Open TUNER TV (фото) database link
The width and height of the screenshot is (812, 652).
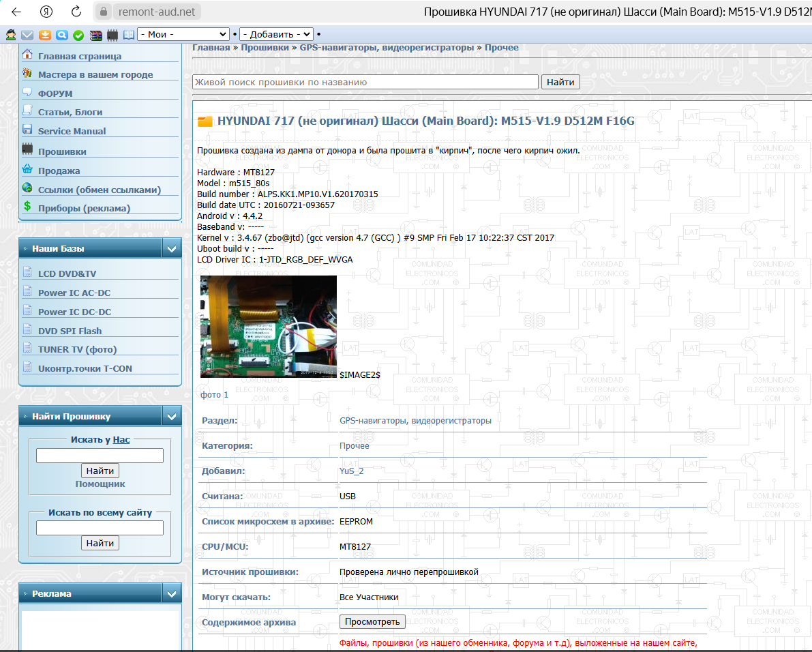tap(77, 350)
